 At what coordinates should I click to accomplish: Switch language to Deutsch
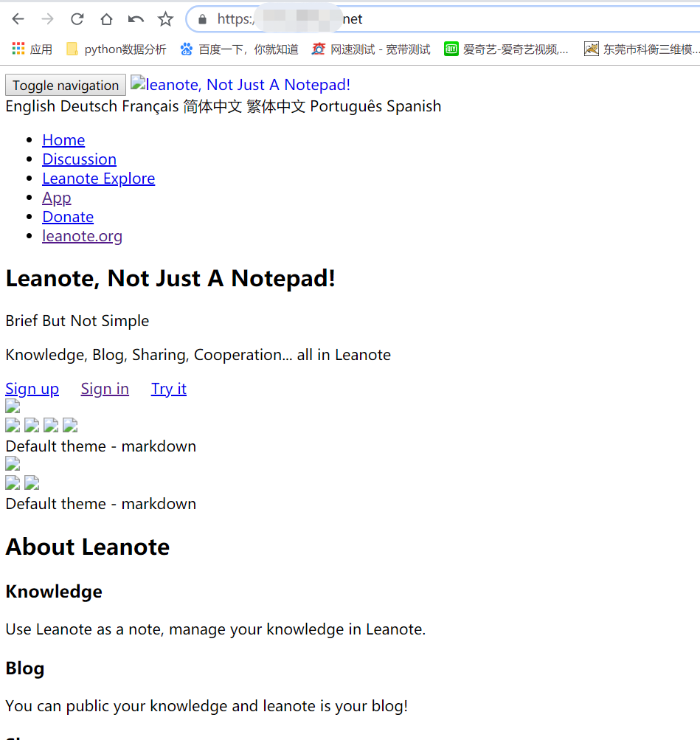(x=89, y=106)
